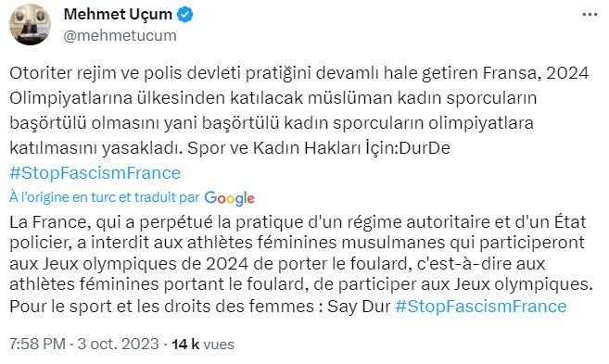Screen dimensions: 609x364
Task: Open the @mehmetucum handle link
Action: pos(120,35)
